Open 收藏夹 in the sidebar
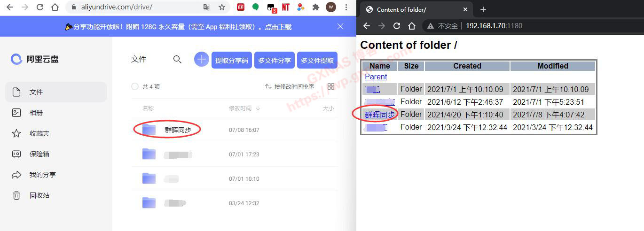 click(x=56, y=133)
